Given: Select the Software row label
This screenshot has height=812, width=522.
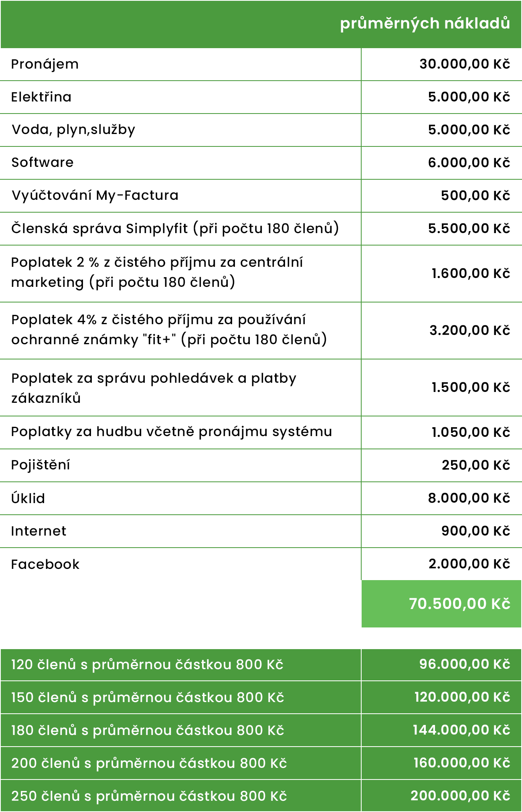Looking at the screenshot, I should [42, 162].
